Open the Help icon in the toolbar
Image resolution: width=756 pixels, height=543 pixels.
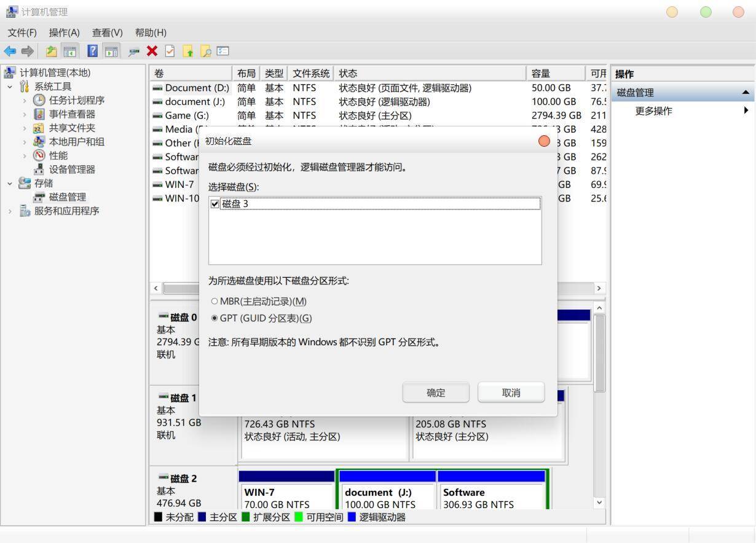(92, 51)
